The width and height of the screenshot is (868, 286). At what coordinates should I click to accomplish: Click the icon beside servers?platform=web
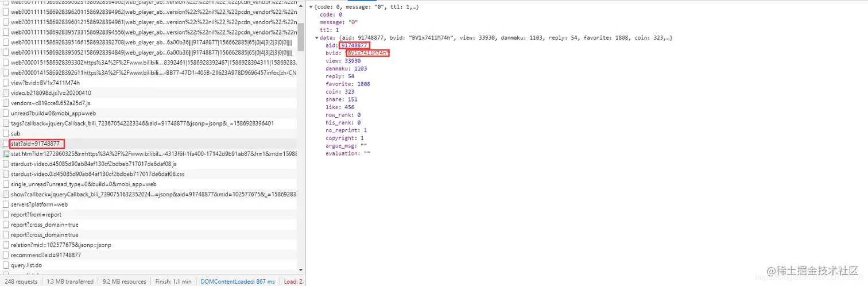[x=6, y=204]
